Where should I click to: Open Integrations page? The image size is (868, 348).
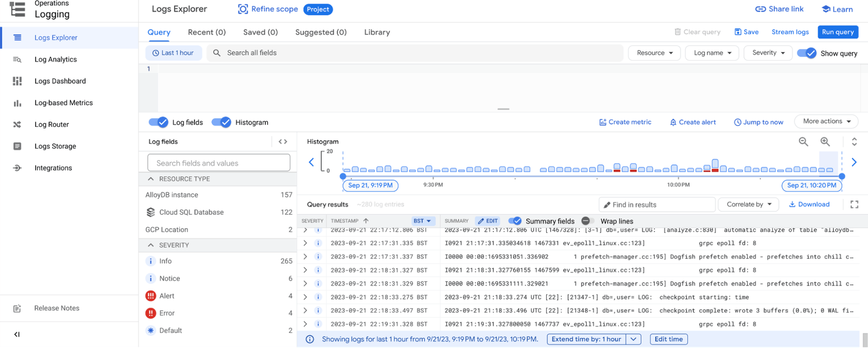pos(53,168)
